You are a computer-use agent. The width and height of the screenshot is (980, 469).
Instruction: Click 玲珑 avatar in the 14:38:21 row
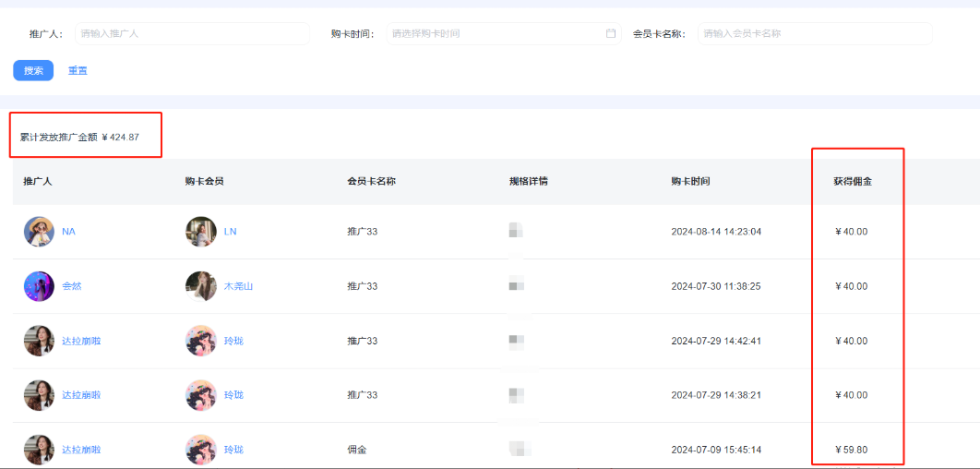pos(201,395)
